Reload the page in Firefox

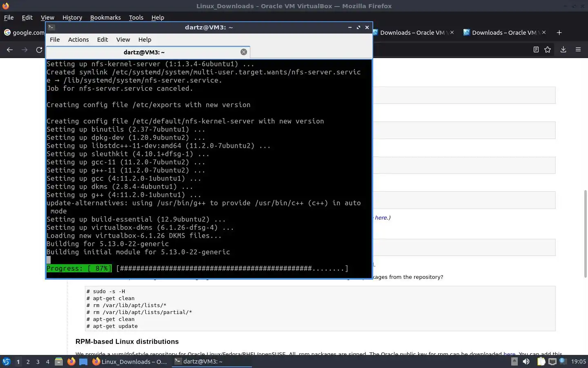tap(39, 49)
